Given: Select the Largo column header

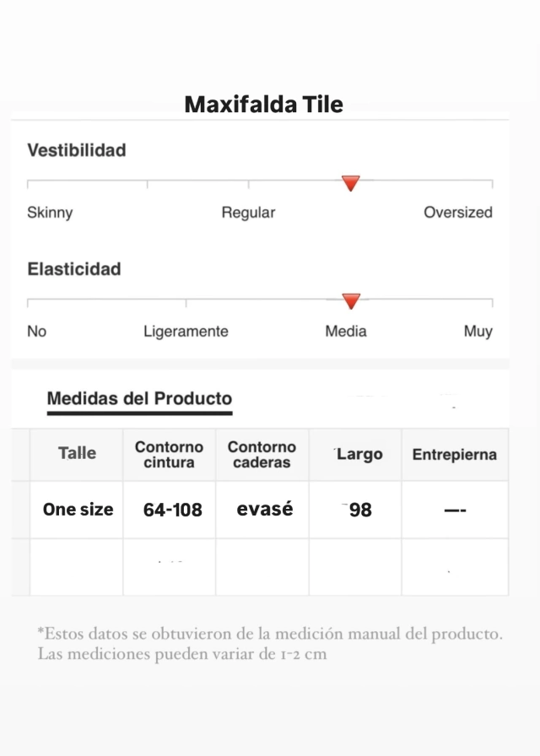Looking at the screenshot, I should [355, 454].
